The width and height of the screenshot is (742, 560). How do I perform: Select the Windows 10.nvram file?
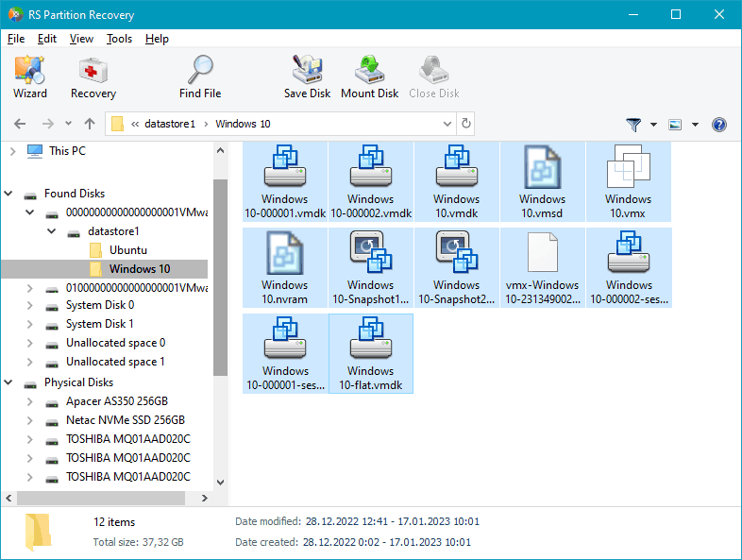[285, 268]
